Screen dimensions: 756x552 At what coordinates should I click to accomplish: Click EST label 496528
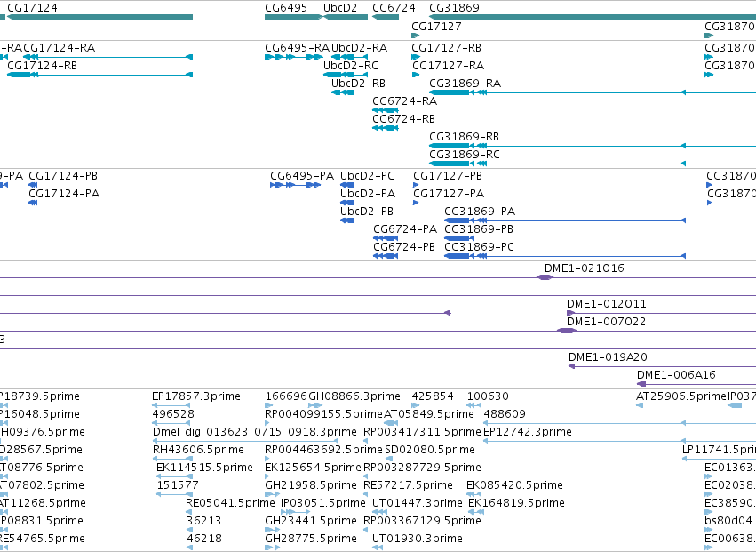[x=173, y=414]
